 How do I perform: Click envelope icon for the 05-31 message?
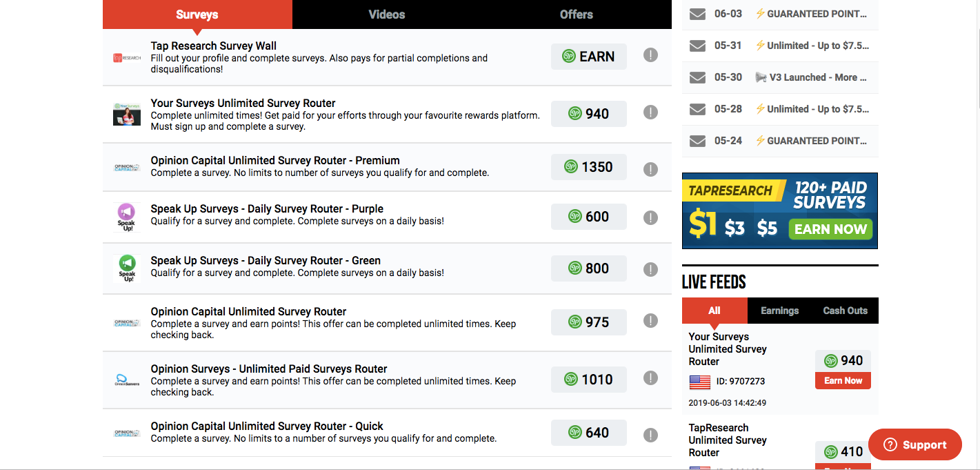(698, 46)
